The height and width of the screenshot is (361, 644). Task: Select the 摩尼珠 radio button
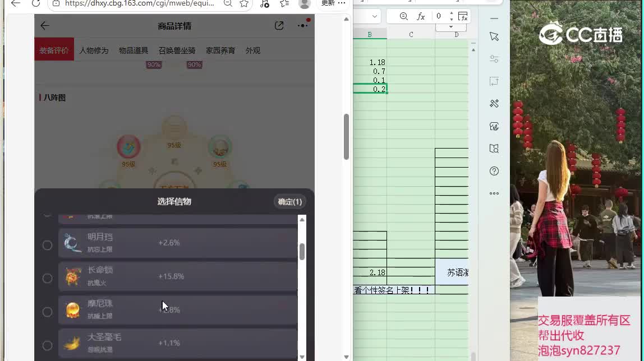47,312
